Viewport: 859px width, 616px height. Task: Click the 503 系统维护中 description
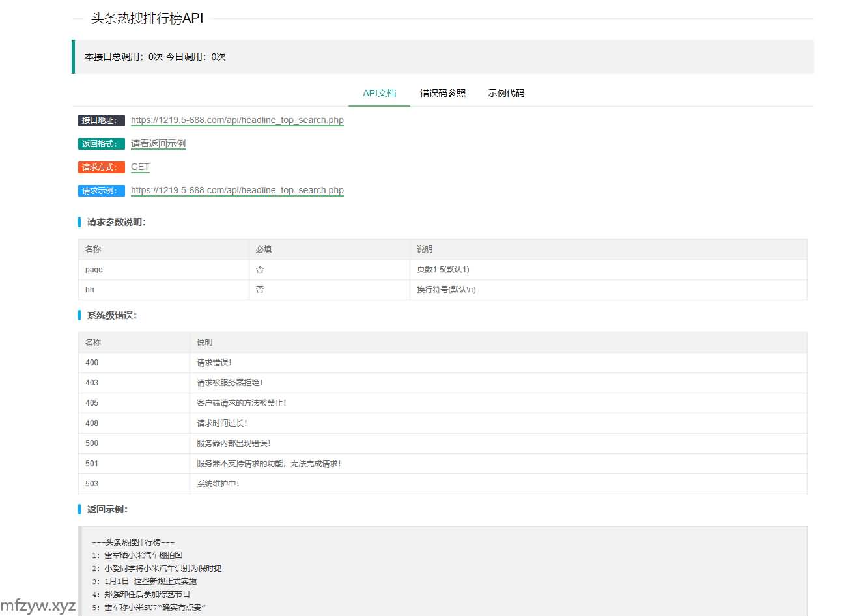(x=218, y=484)
